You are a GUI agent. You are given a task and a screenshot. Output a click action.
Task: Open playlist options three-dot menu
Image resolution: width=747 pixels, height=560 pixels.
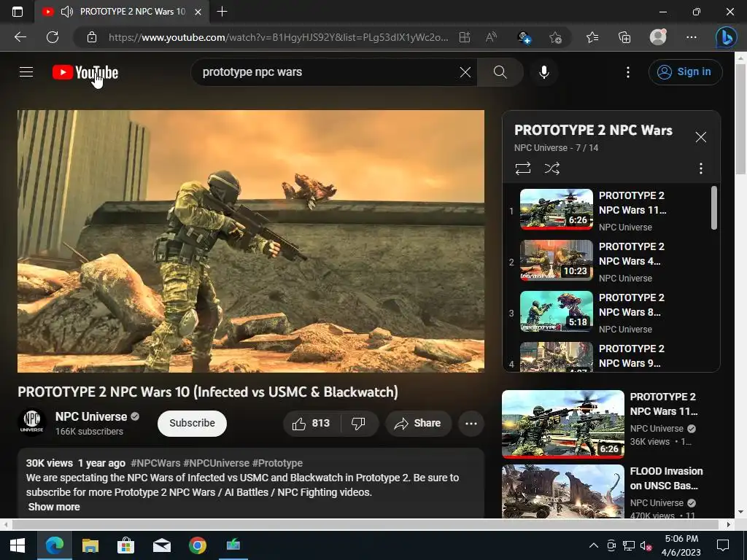pyautogui.click(x=700, y=168)
